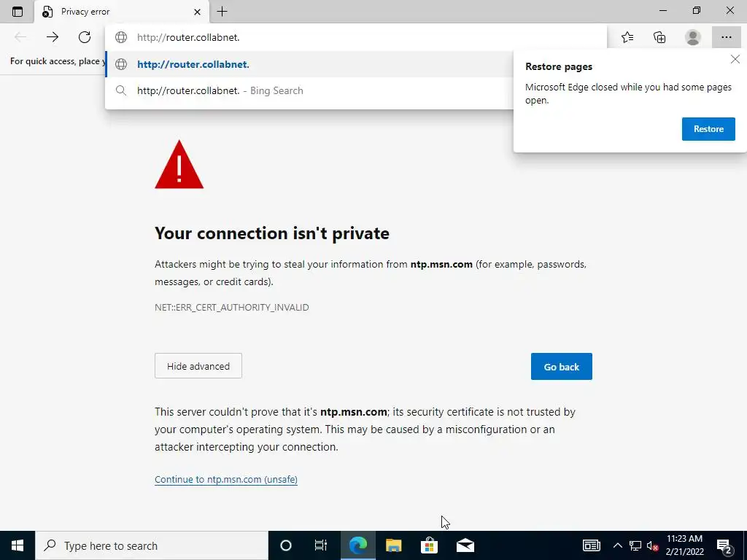Minimize the Edge window
Viewport: 747px width, 560px height.
tap(663, 10)
